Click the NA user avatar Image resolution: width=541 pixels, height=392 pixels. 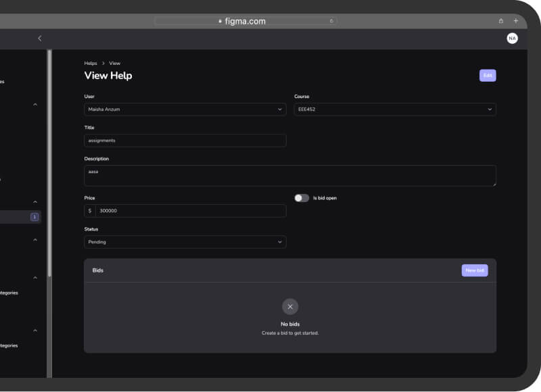[x=512, y=39]
